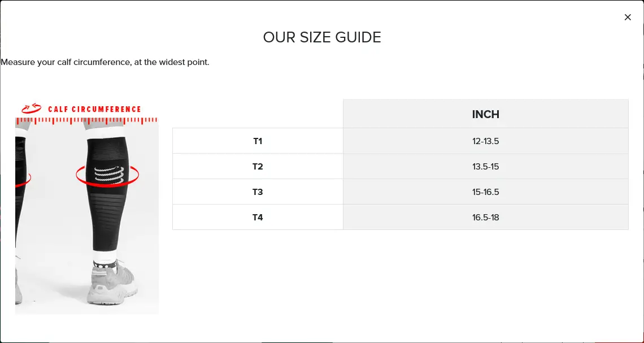Click the red ruler tick marks graphic
644x343 pixels.
click(x=86, y=121)
